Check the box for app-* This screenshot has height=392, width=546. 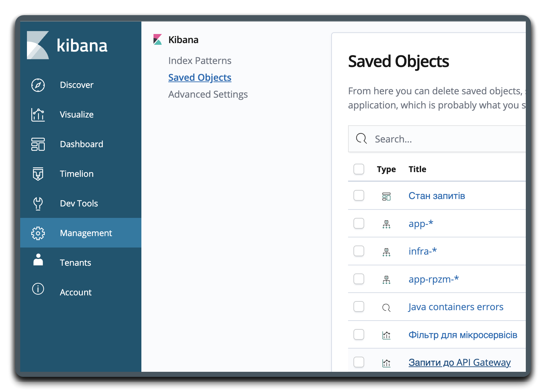pyautogui.click(x=359, y=223)
